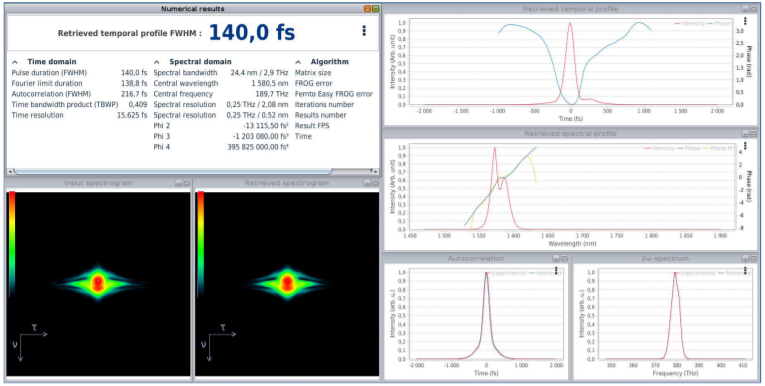Select Spectral resolution value '0,25 THz / 0,52 nm'
The image size is (765, 386).
click(x=258, y=115)
